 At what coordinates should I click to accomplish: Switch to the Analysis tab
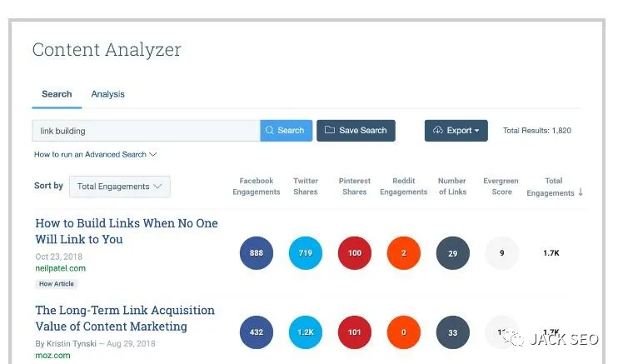pos(107,94)
